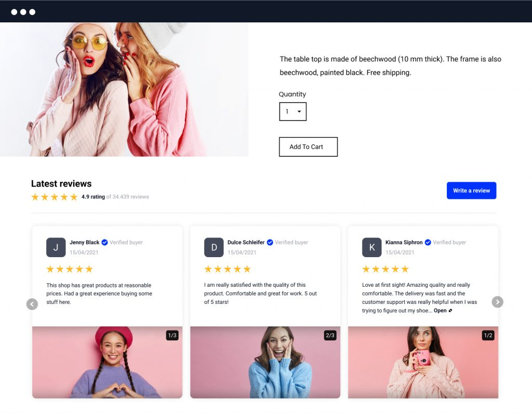Open Jenny Black's review photo

pos(107,362)
